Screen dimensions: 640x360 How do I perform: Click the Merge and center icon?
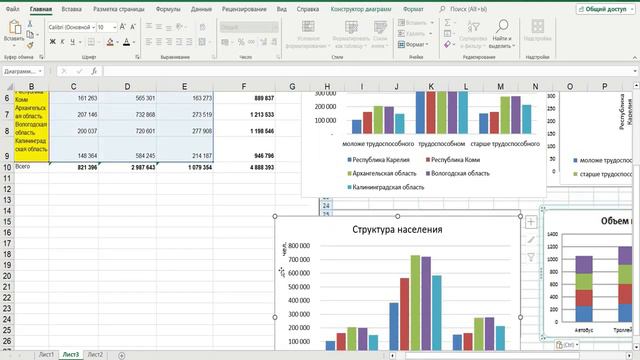pos(202,42)
